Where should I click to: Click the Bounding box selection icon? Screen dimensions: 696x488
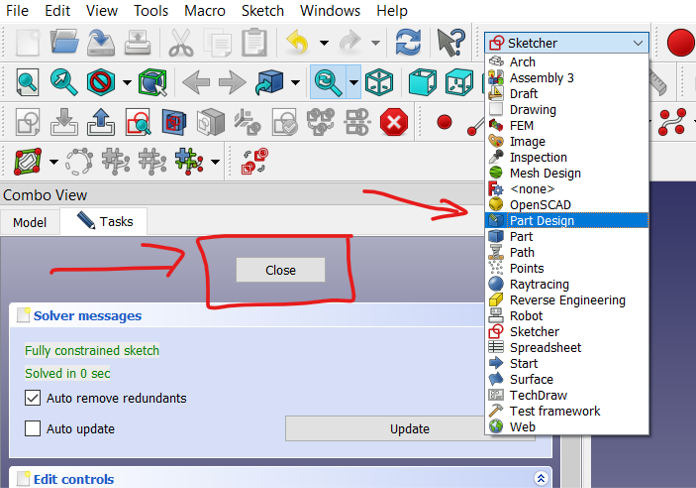pyautogui.click(x=153, y=82)
